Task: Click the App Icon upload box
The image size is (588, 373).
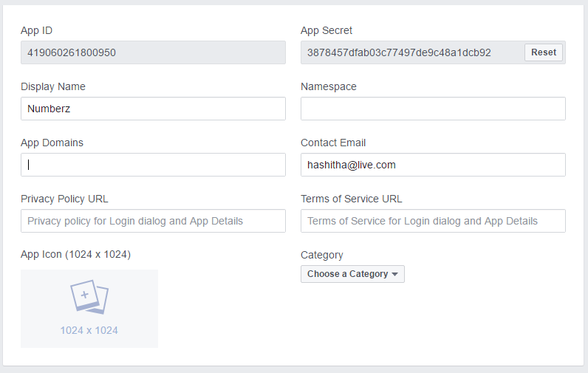Action: point(89,309)
